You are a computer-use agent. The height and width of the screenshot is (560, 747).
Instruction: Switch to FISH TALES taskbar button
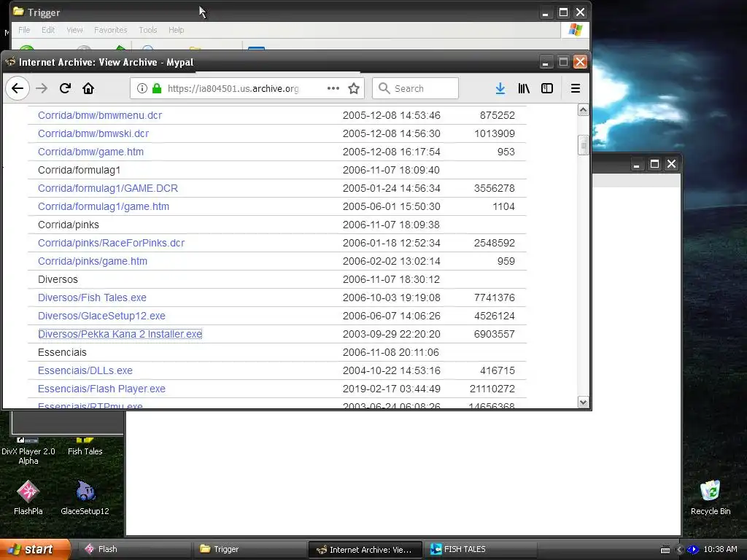pos(480,549)
